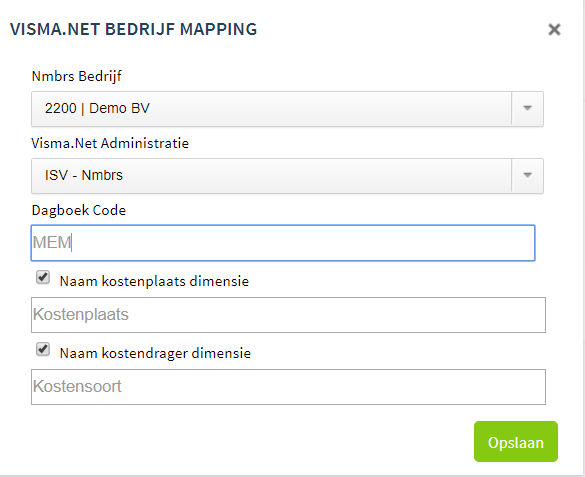Click the 'Naam kostenplaats dimensie' label text

(x=154, y=281)
